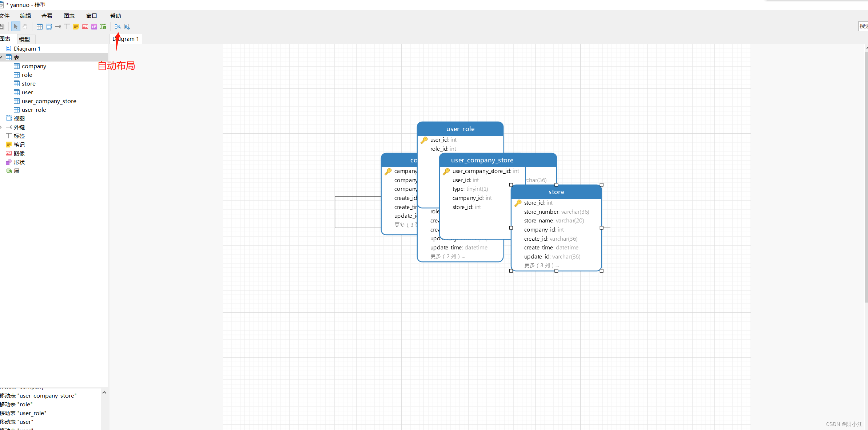
Task: Collapse the 表 tables tree node
Action: (x=1, y=58)
